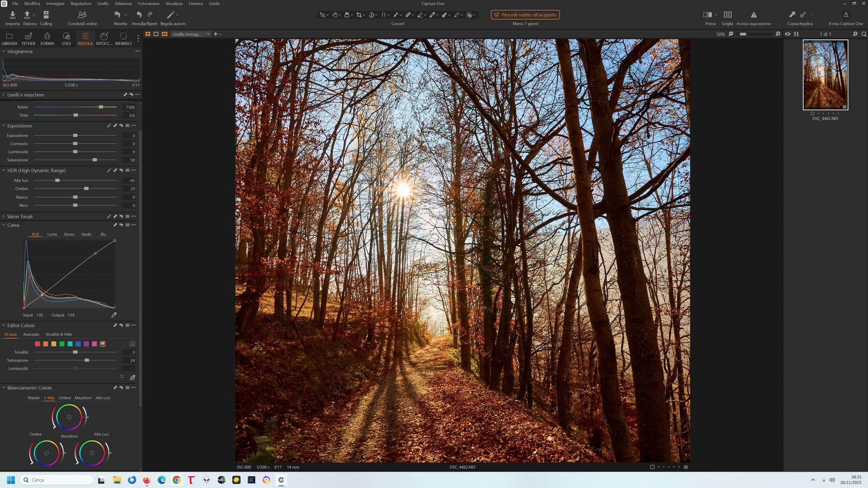The width and height of the screenshot is (868, 488).
Task: Click the Condividi online icon
Action: pyautogui.click(x=82, y=15)
